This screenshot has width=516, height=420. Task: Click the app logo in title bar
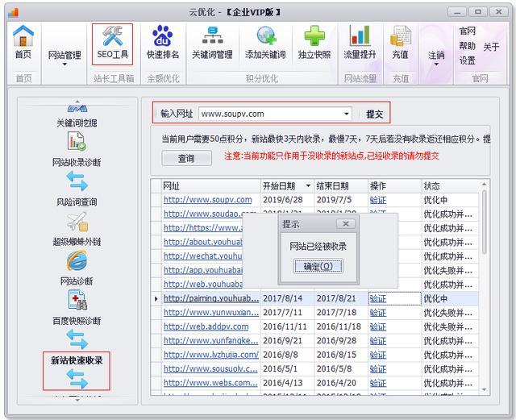(x=14, y=12)
